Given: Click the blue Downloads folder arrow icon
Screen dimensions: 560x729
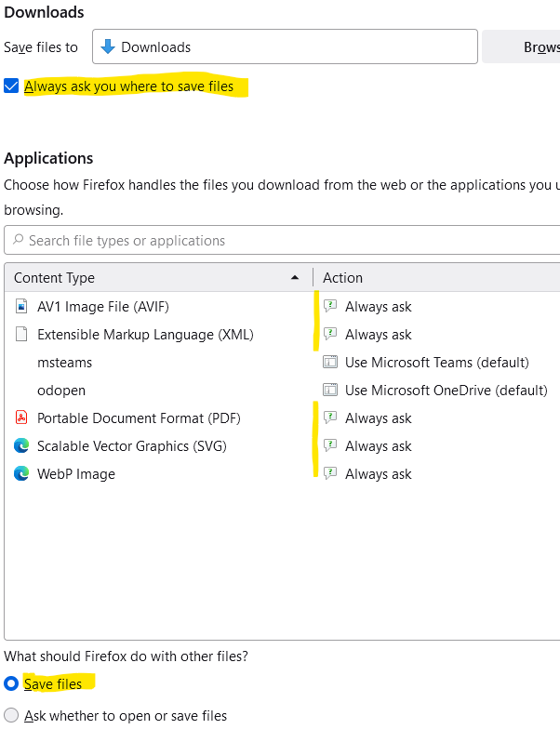Looking at the screenshot, I should coord(108,46).
